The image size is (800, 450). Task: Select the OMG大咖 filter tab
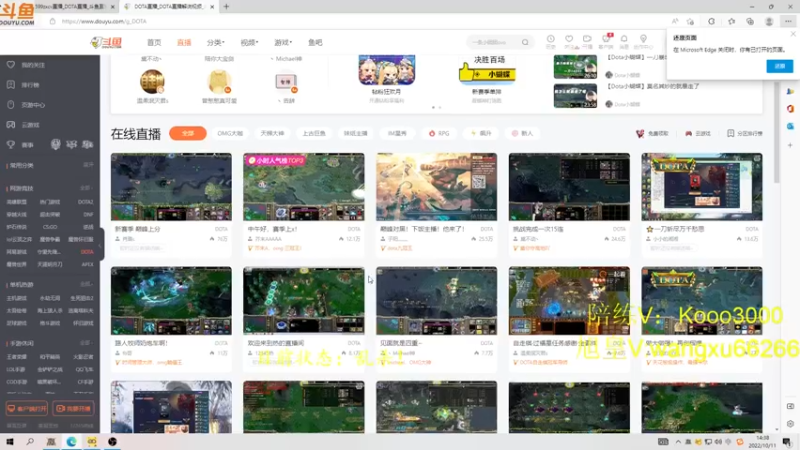click(x=230, y=133)
